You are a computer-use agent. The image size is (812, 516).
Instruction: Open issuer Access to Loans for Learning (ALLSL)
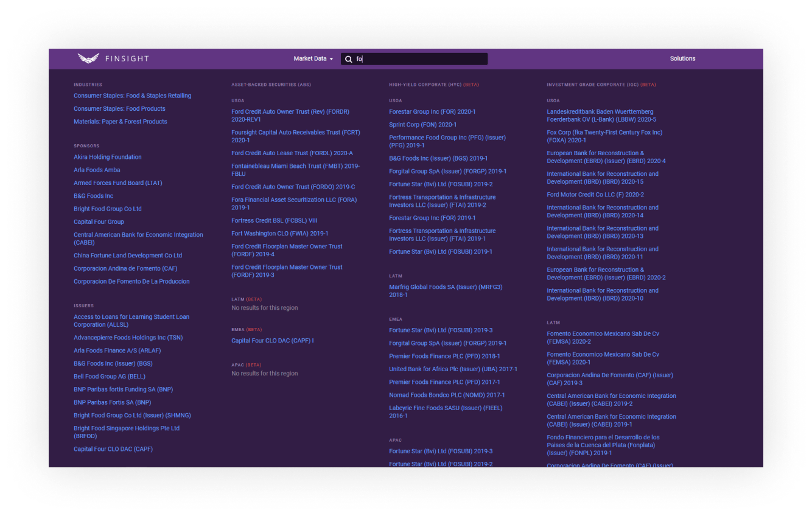tap(131, 321)
